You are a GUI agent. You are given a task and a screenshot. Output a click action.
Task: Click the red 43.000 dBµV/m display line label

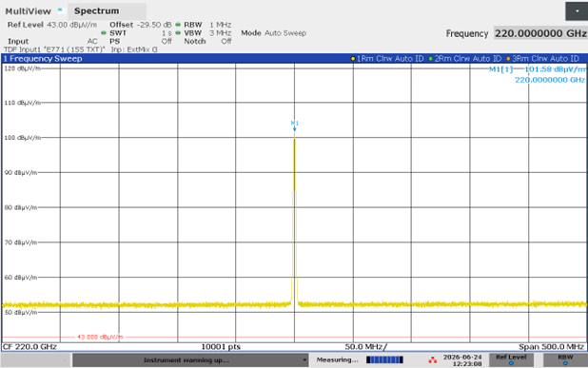point(100,337)
